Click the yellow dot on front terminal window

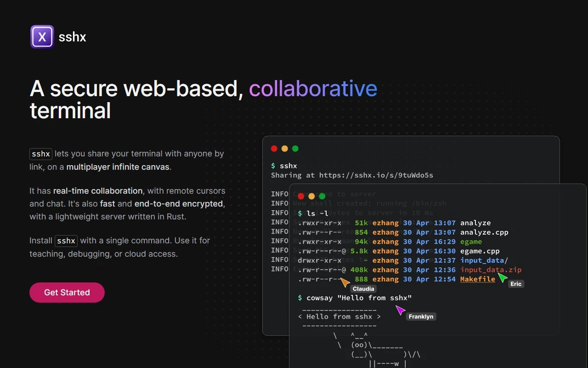(x=311, y=196)
